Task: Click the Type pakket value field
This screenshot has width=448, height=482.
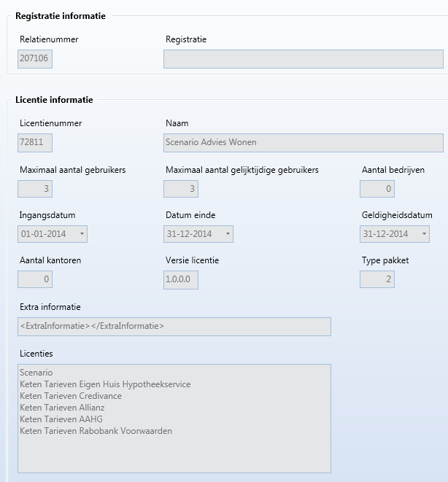Action: tap(377, 279)
